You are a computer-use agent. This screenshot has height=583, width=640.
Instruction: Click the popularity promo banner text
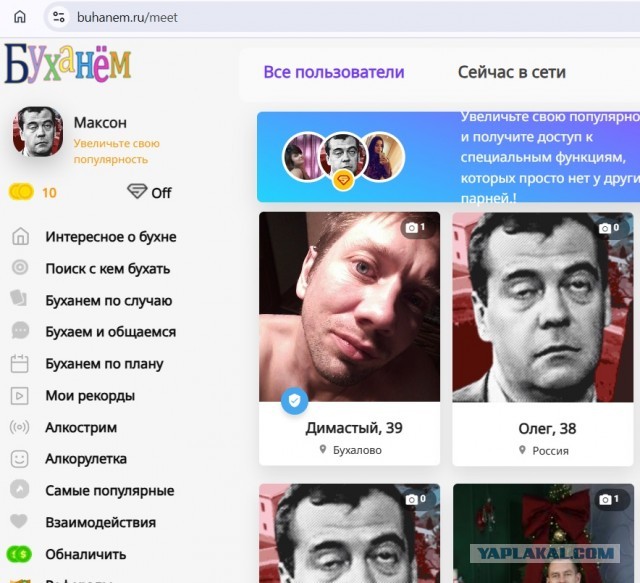tap(550, 157)
